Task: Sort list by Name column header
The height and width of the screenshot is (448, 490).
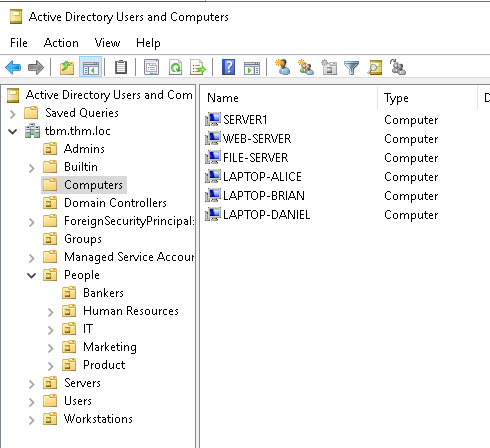Action: [289, 98]
